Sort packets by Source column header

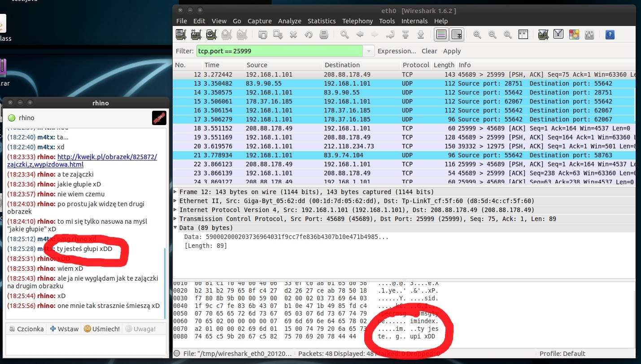coord(283,65)
